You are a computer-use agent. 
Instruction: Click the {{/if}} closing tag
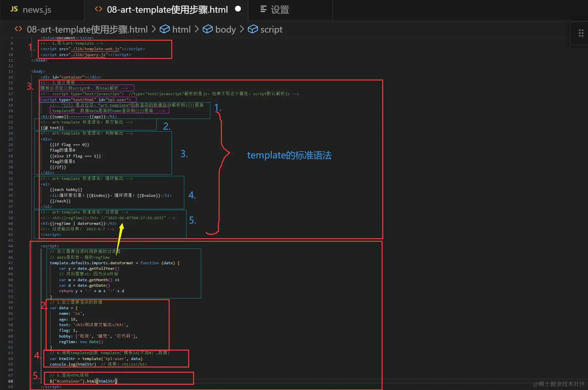58,167
